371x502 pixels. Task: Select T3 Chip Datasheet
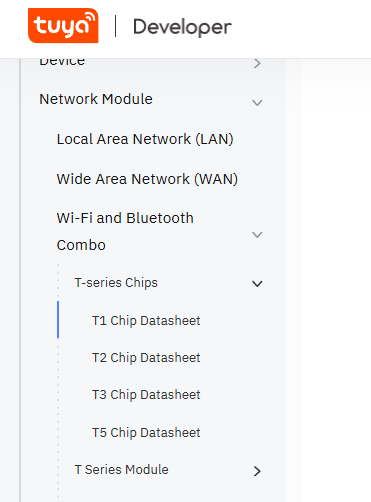146,395
